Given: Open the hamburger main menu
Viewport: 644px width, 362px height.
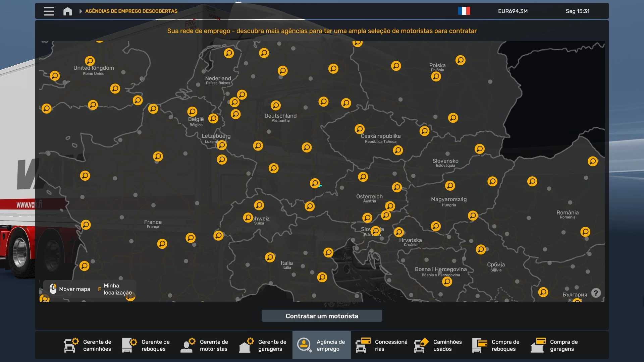Looking at the screenshot, I should [x=49, y=11].
